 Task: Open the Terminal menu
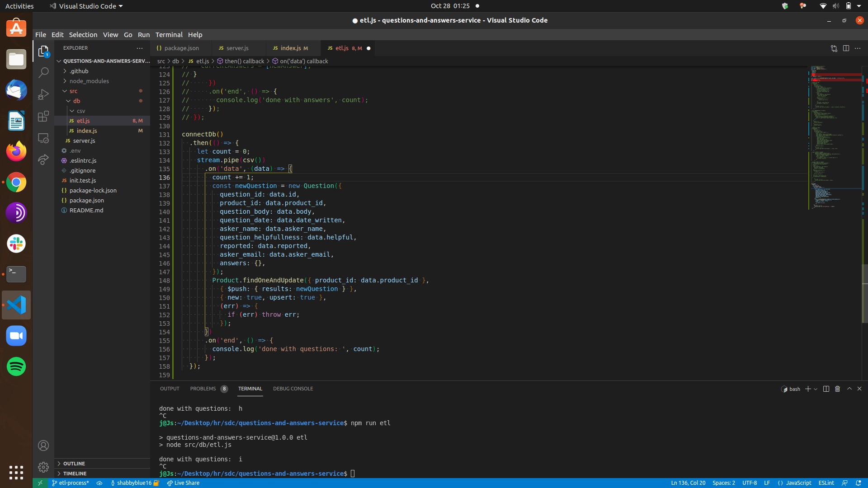click(x=169, y=34)
